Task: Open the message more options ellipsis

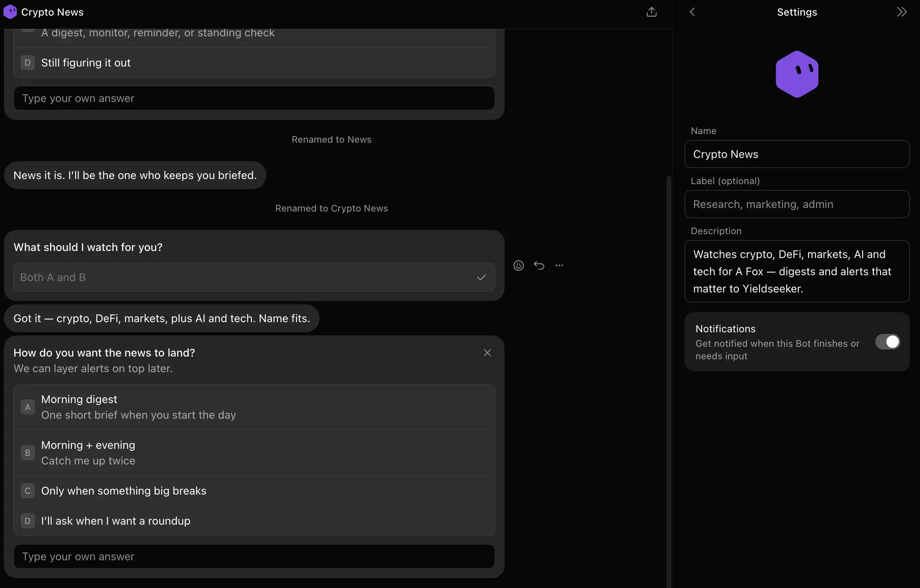Action: click(559, 265)
